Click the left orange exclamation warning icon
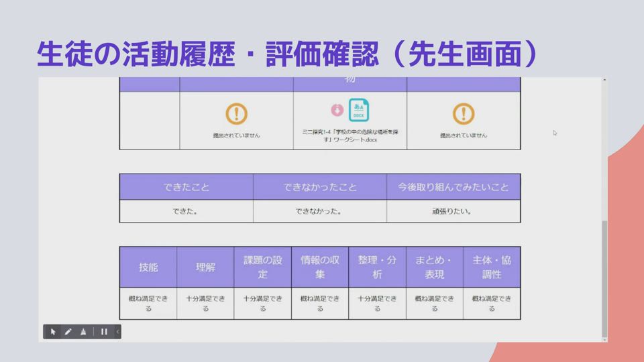The height and width of the screenshot is (362, 644). (236, 114)
